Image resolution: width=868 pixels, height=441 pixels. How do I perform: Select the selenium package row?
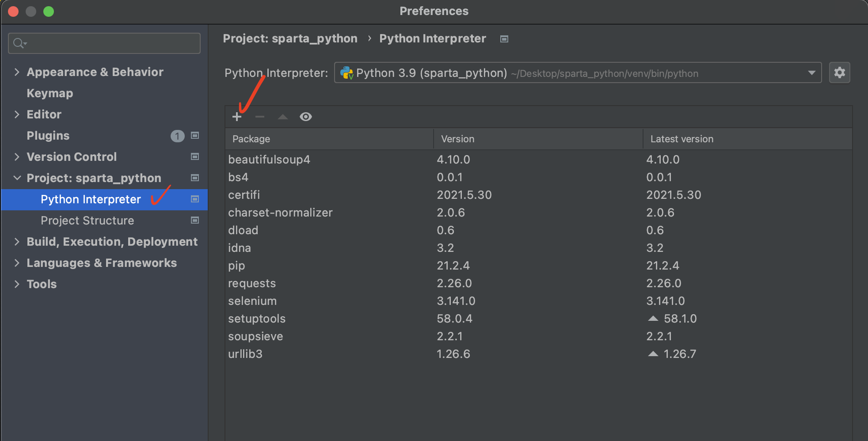click(x=539, y=301)
